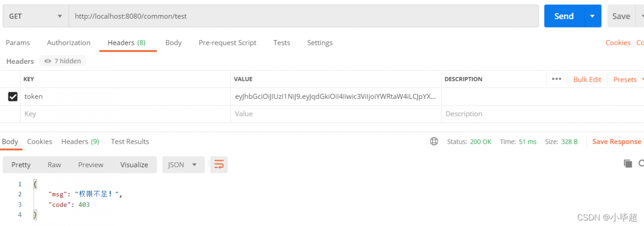
Task: Click the three-dots column options icon
Action: pyautogui.click(x=556, y=79)
